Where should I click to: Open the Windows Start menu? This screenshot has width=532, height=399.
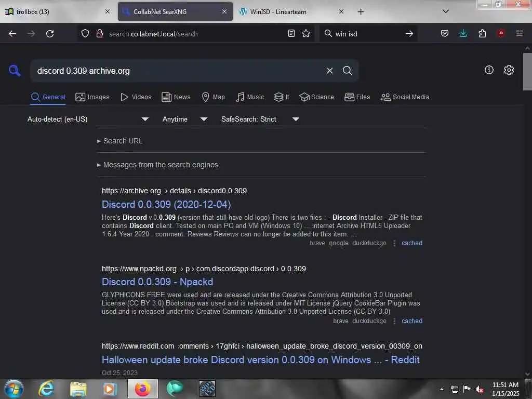click(14, 389)
